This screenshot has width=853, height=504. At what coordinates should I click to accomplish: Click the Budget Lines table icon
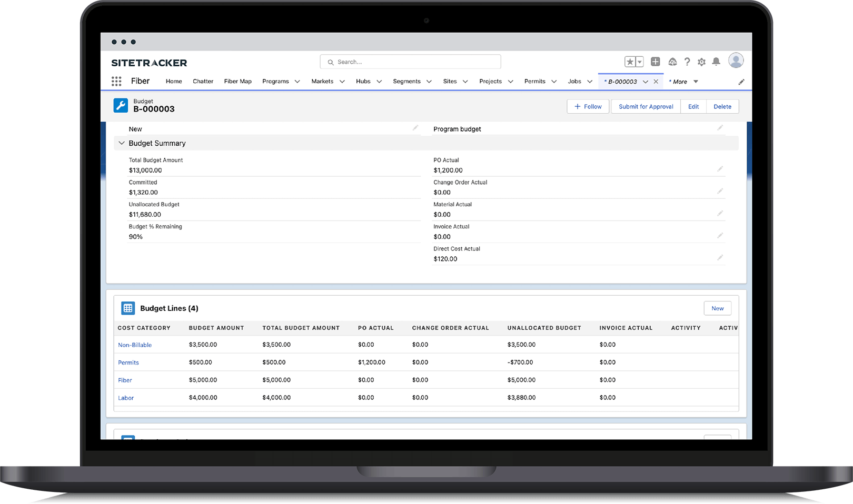tap(128, 308)
